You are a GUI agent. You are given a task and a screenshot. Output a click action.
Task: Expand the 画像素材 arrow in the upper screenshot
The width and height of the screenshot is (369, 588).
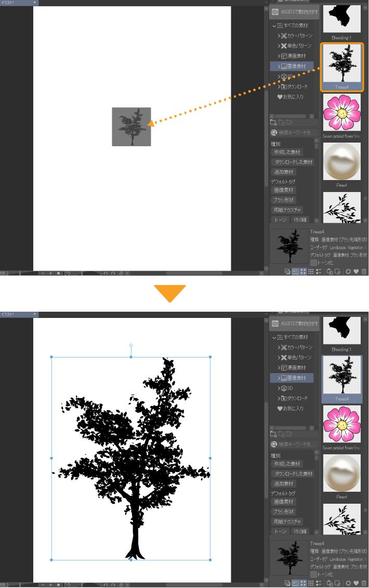279,66
